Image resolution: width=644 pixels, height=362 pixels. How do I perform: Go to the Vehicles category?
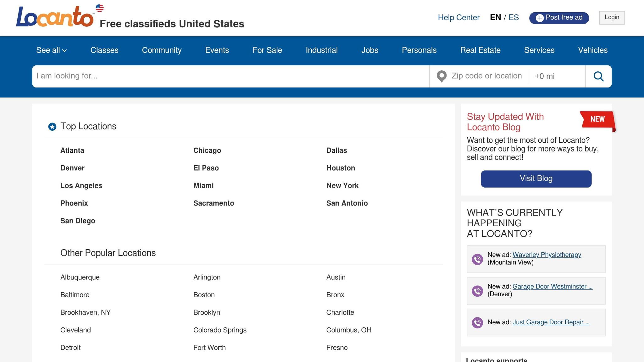click(x=592, y=50)
